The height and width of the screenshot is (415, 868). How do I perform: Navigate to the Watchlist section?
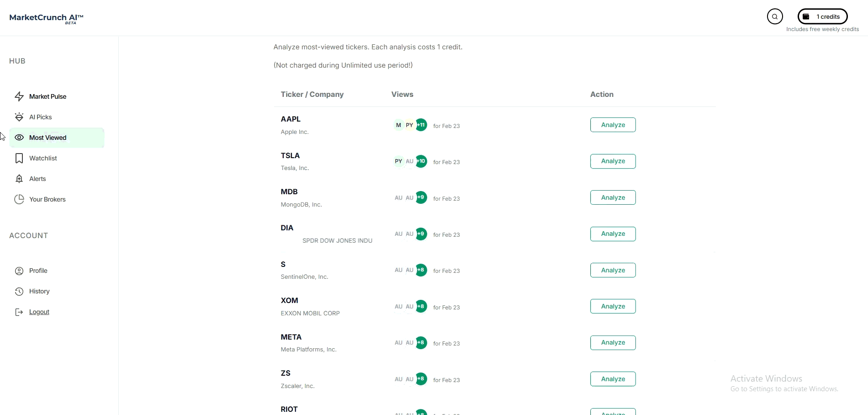pos(42,158)
